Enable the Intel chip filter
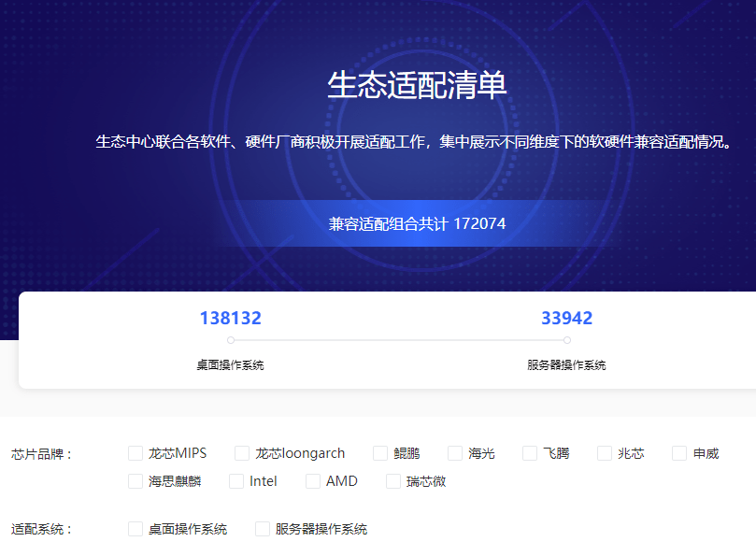 pos(236,481)
